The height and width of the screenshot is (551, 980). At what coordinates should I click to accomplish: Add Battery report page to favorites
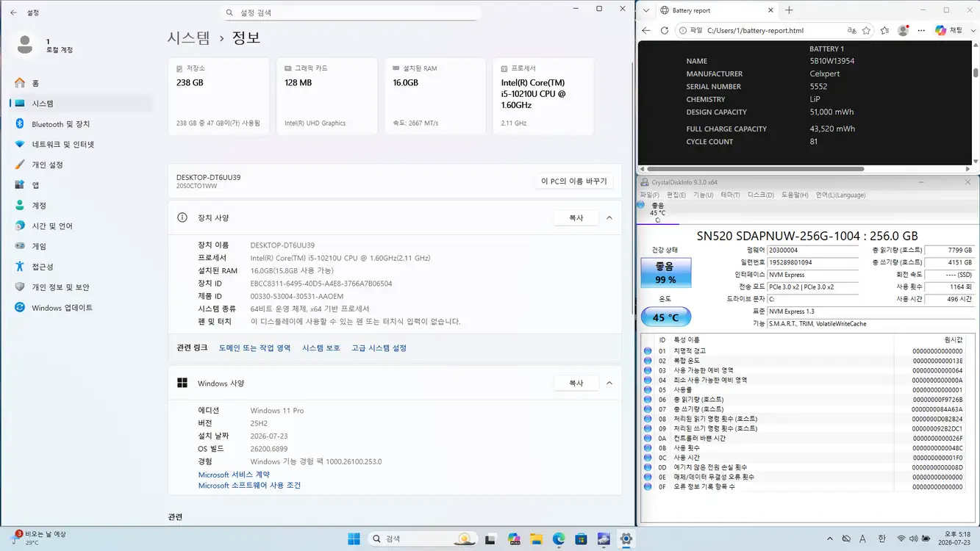point(867,30)
